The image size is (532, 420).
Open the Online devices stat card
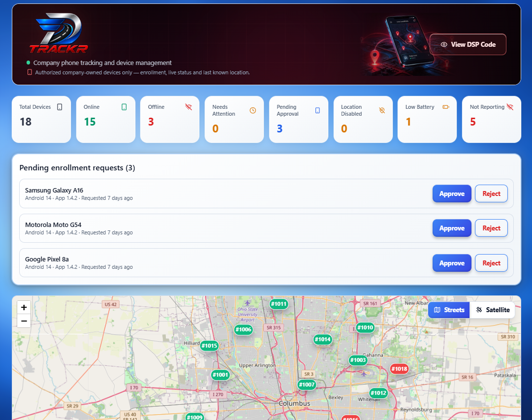106,119
